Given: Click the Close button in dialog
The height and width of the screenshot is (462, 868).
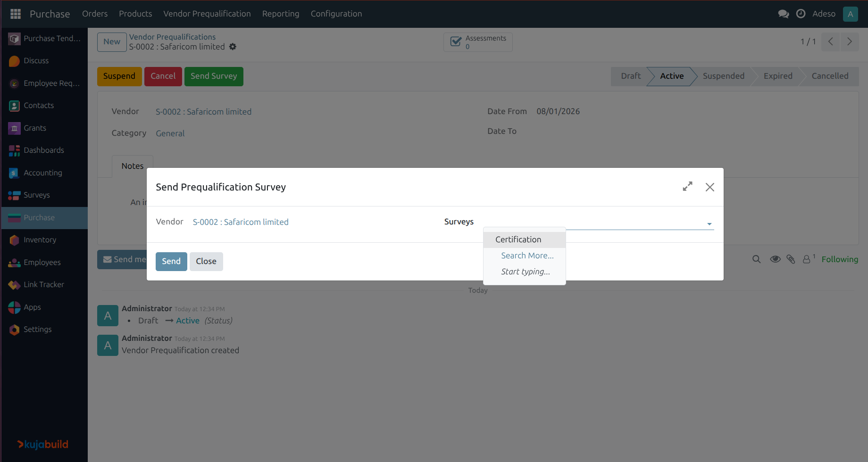Looking at the screenshot, I should (206, 261).
